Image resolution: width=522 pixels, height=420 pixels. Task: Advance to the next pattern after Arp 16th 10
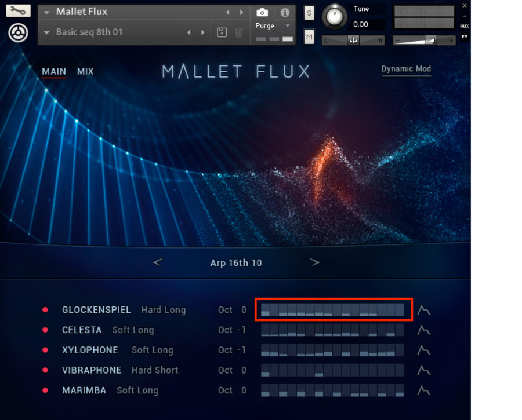pyautogui.click(x=314, y=262)
